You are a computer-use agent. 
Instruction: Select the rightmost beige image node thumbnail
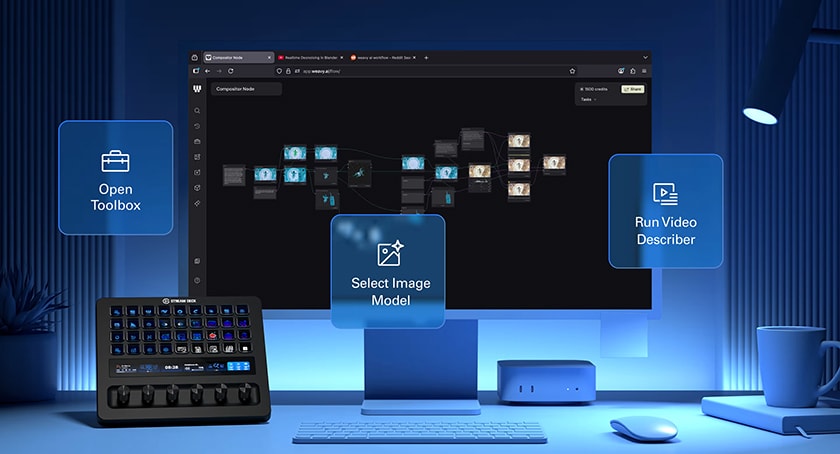pos(553,163)
